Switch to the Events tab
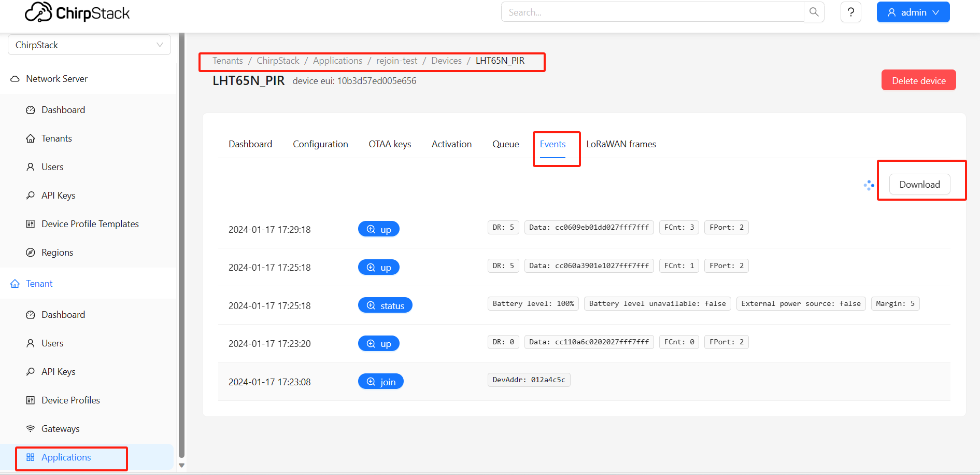 (x=552, y=144)
